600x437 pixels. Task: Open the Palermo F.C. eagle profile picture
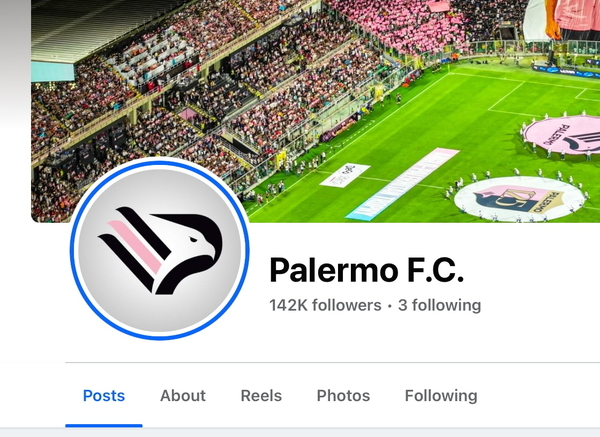point(160,250)
